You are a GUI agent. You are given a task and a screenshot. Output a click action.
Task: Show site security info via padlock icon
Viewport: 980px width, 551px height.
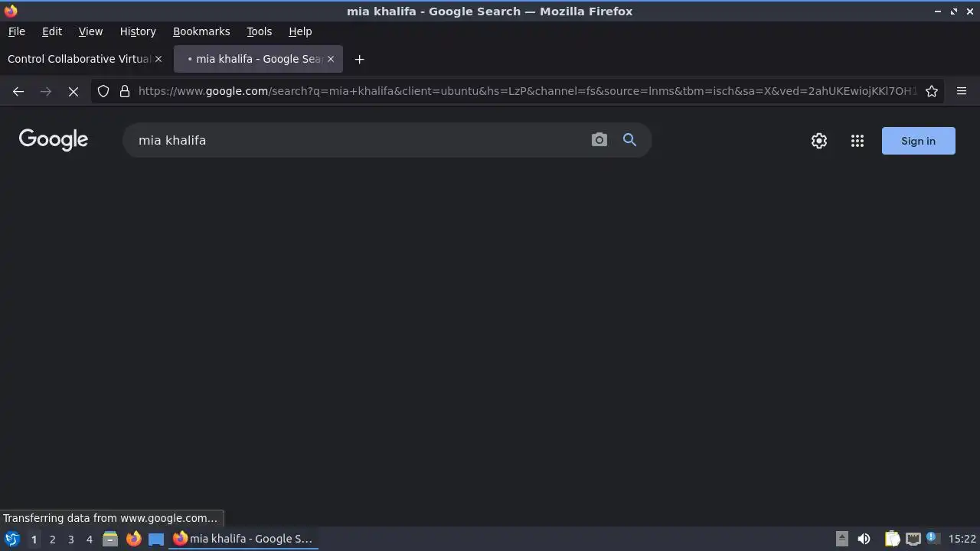125,91
